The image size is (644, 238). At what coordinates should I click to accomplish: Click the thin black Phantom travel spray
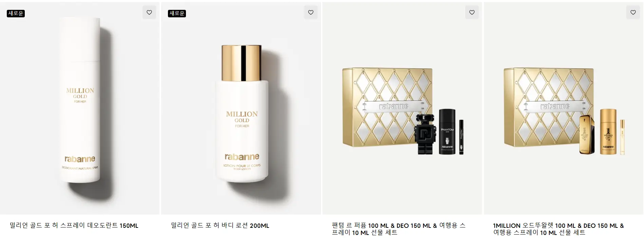pos(461,137)
